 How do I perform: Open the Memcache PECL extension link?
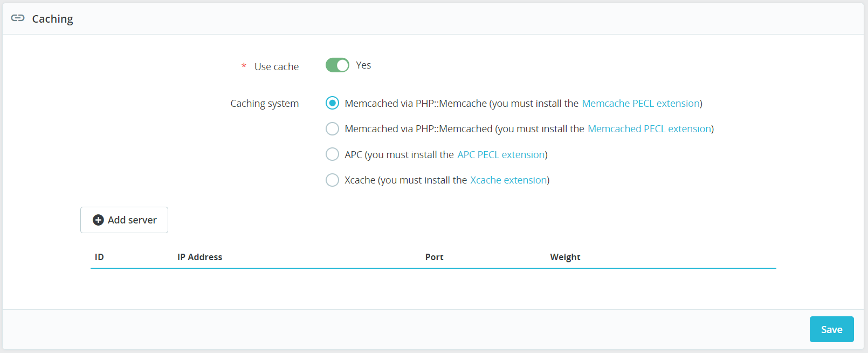click(640, 104)
